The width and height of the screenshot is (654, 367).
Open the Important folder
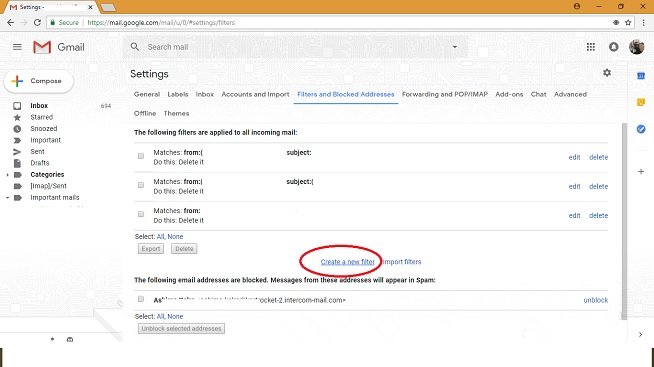coord(45,140)
